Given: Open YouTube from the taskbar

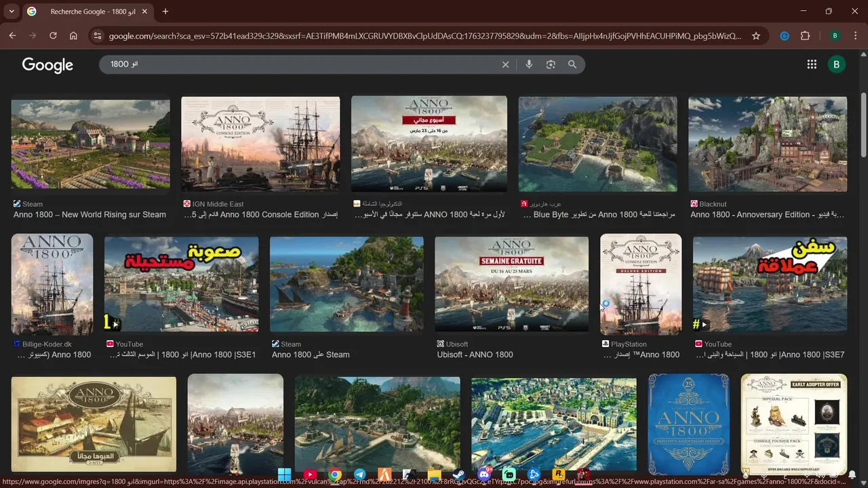Looking at the screenshot, I should click(310, 474).
